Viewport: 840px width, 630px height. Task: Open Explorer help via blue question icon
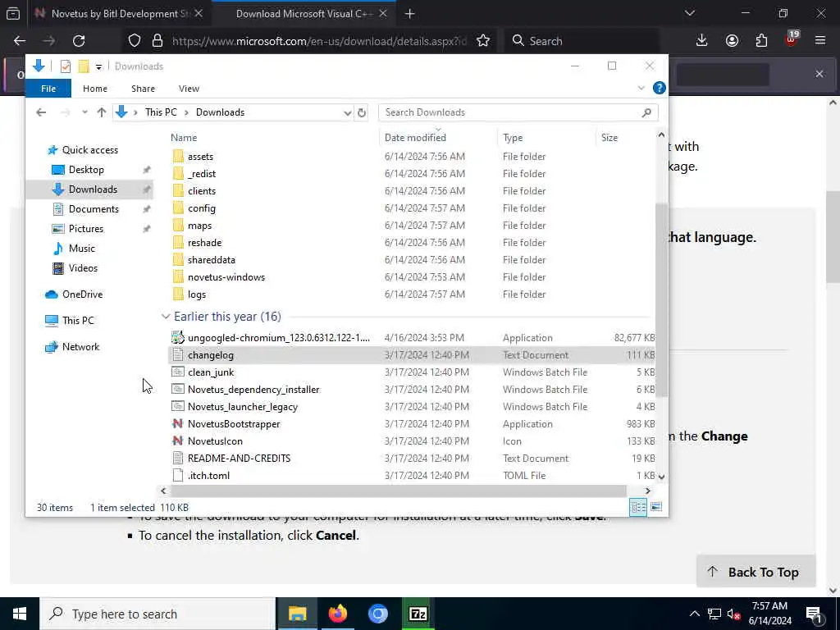coord(659,88)
